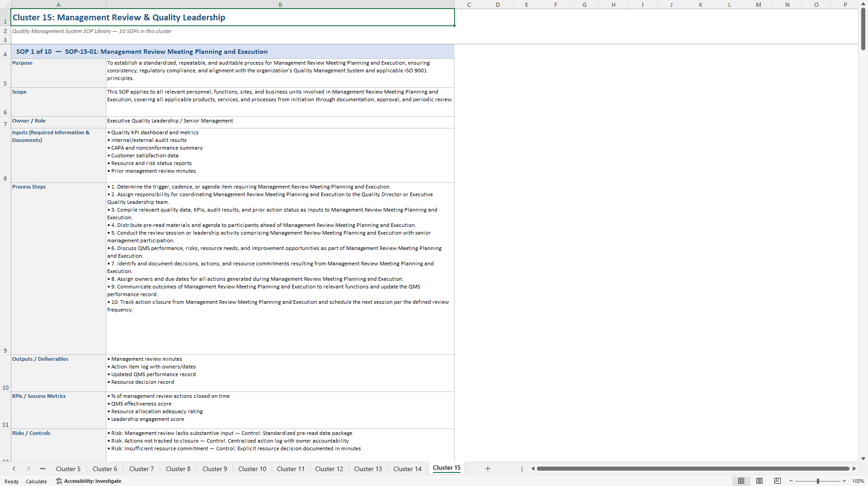Move horizontal scrollbar left arrow

pyautogui.click(x=533, y=469)
